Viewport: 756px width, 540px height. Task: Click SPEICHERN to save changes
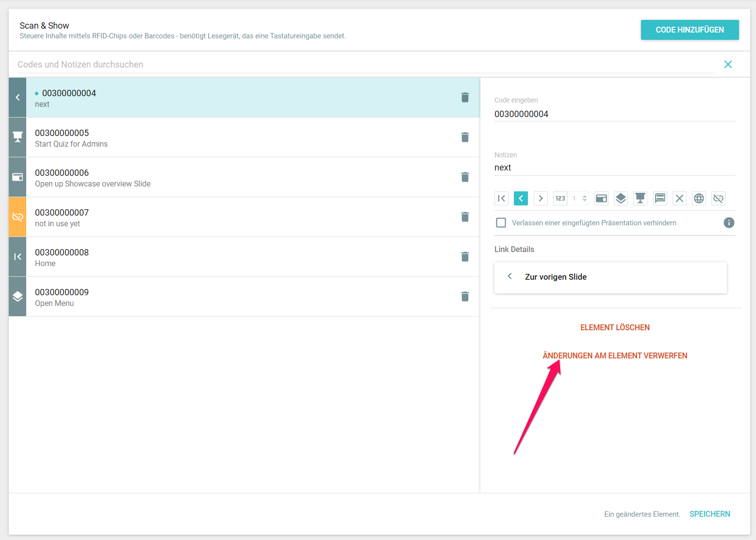pos(709,514)
